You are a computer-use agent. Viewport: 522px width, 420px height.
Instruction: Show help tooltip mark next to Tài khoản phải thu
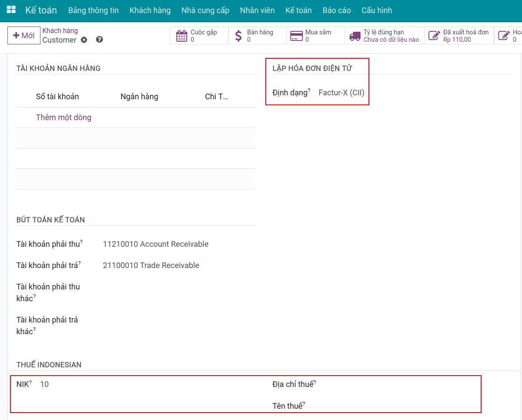pos(81,242)
